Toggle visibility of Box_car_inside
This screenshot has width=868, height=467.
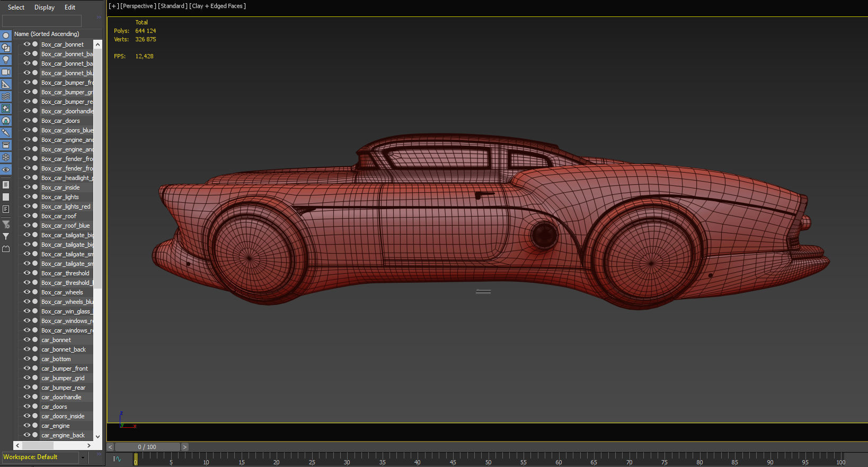pyautogui.click(x=27, y=187)
